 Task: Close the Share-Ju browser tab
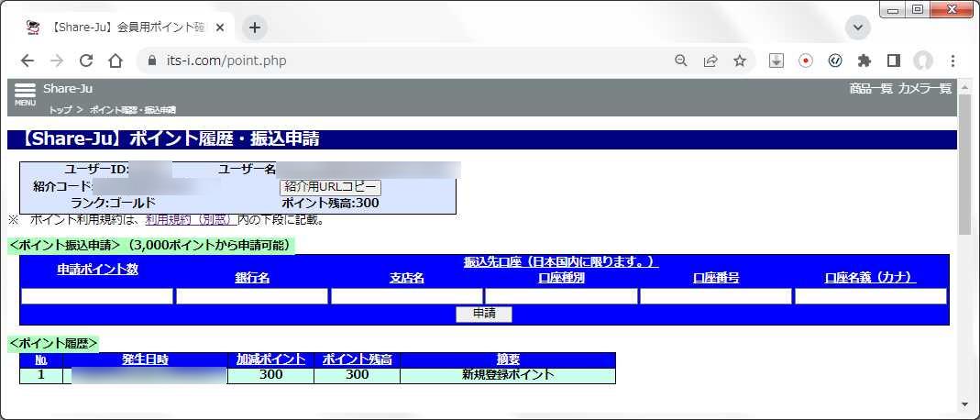click(x=220, y=28)
